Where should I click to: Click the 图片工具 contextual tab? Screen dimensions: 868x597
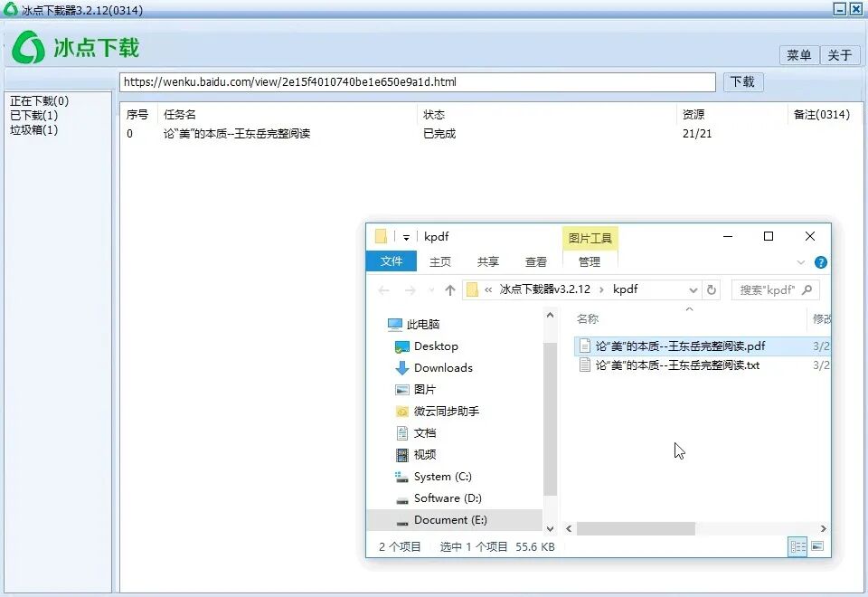(590, 238)
